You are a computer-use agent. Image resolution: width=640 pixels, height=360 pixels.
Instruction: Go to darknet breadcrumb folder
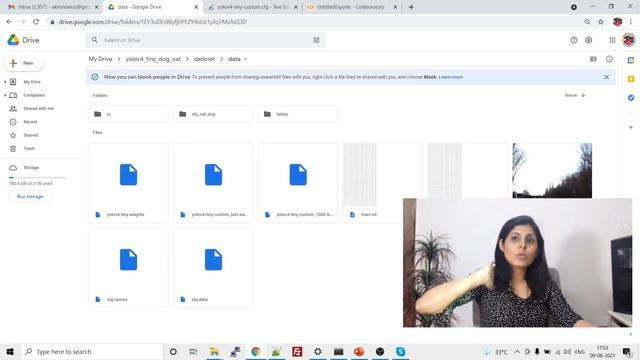click(204, 59)
